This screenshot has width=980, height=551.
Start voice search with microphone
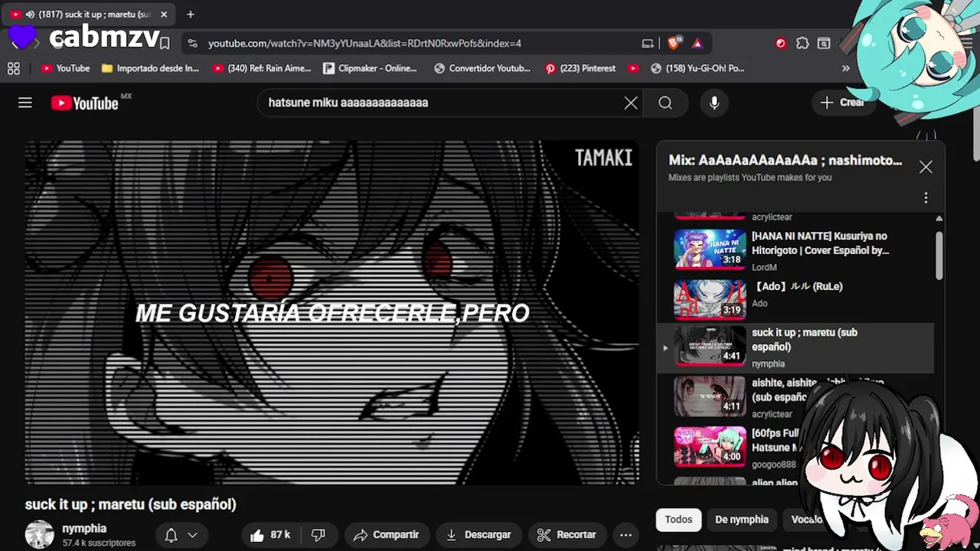pyautogui.click(x=714, y=103)
